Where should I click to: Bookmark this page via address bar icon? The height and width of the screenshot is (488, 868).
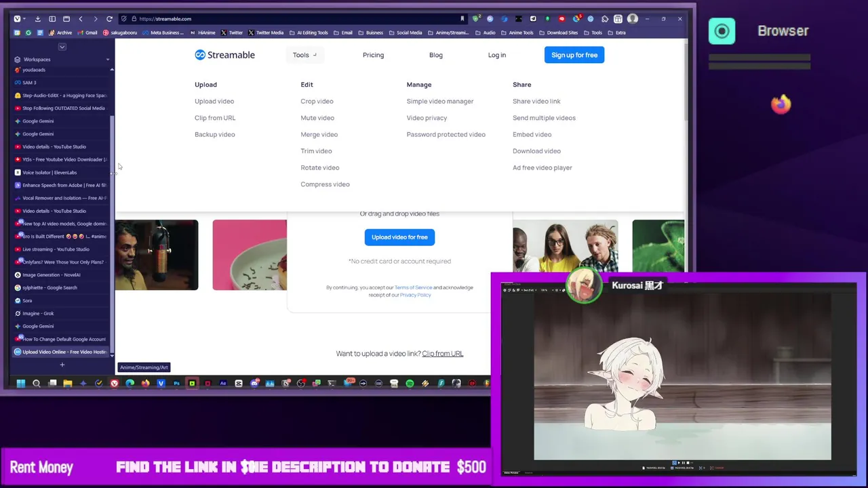(x=462, y=19)
